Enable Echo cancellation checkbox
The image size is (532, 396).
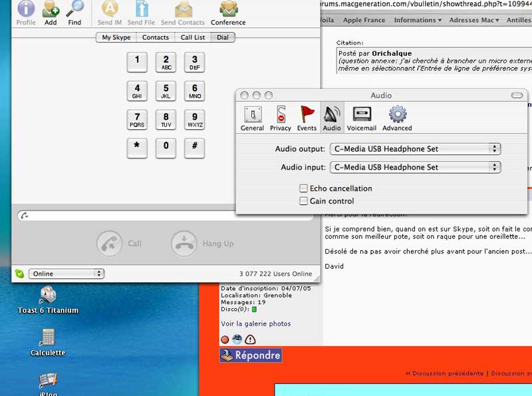coord(303,188)
